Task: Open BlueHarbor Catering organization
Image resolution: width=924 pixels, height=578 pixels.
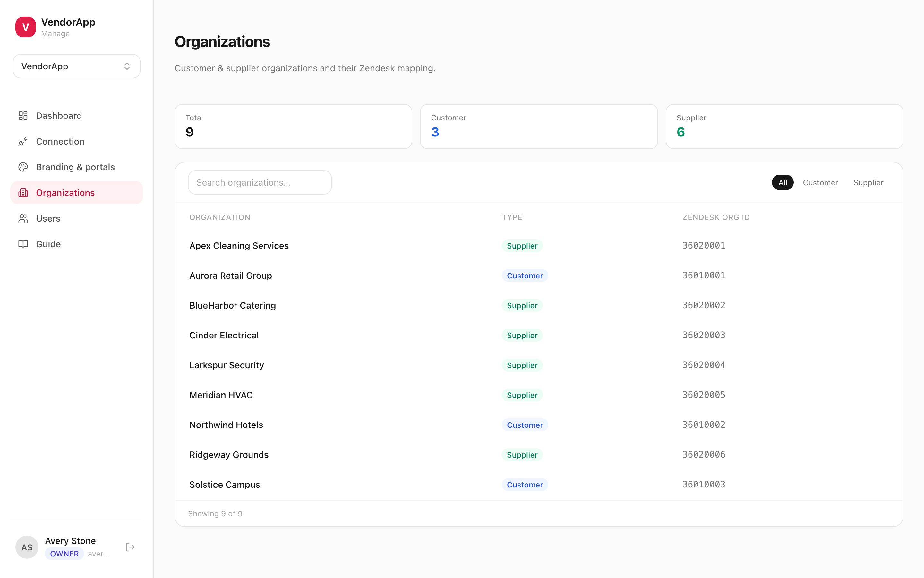Action: click(x=233, y=305)
